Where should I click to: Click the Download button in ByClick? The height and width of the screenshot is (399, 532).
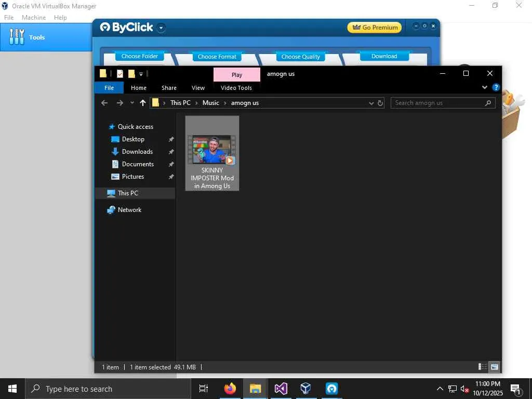point(384,56)
